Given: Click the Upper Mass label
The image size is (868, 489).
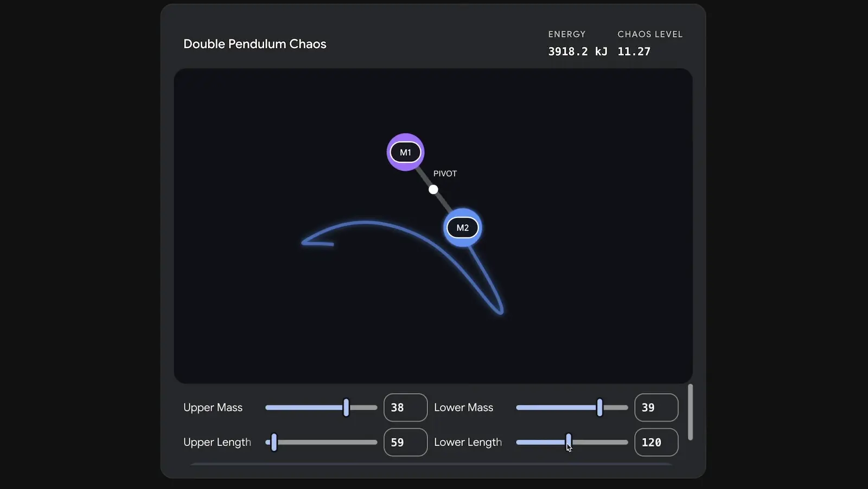Looking at the screenshot, I should [x=213, y=408].
